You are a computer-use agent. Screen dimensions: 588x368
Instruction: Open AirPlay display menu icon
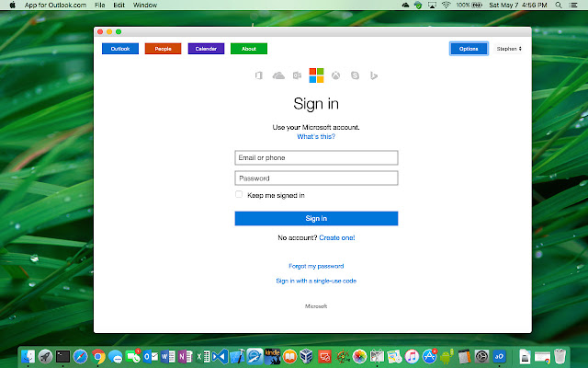pyautogui.click(x=432, y=6)
